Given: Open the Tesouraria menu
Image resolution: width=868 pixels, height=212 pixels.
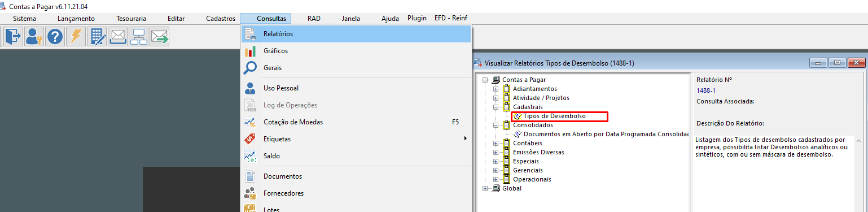Looking at the screenshot, I should click(130, 18).
